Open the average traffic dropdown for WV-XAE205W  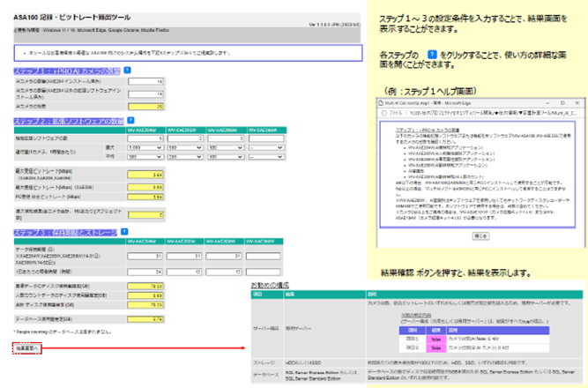185,157
